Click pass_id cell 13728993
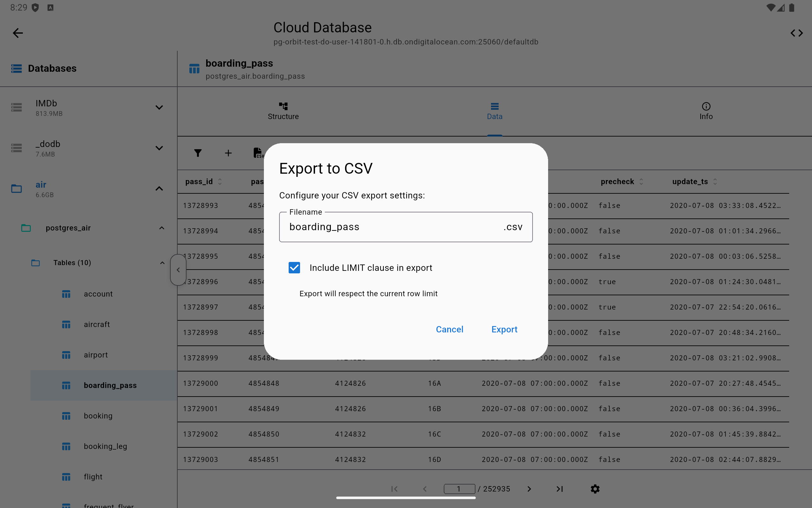The width and height of the screenshot is (812, 508). (x=201, y=206)
